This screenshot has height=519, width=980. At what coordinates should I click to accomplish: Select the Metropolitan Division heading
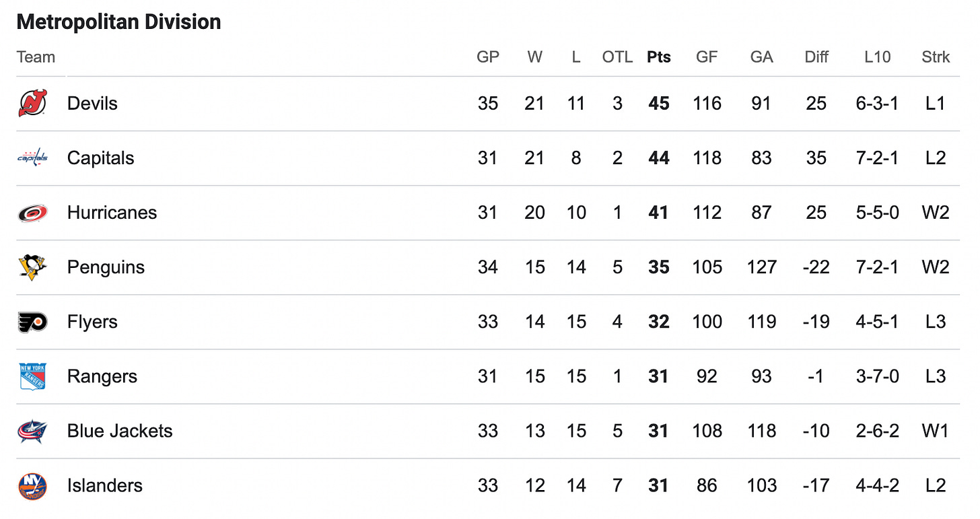(118, 22)
